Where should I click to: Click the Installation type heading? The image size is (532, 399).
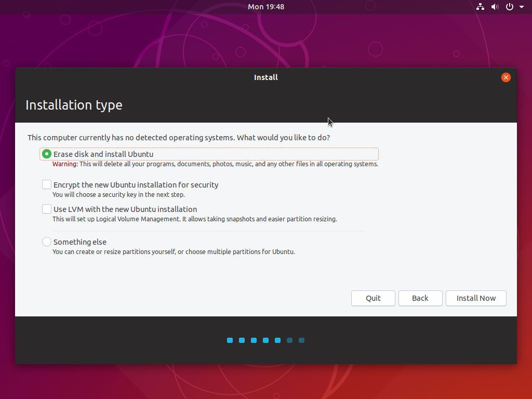coord(74,105)
